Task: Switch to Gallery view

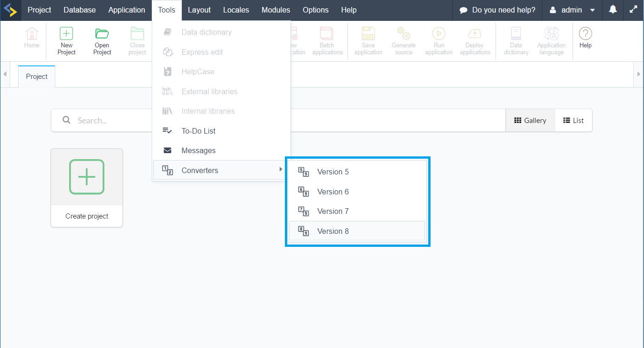Action: click(530, 121)
